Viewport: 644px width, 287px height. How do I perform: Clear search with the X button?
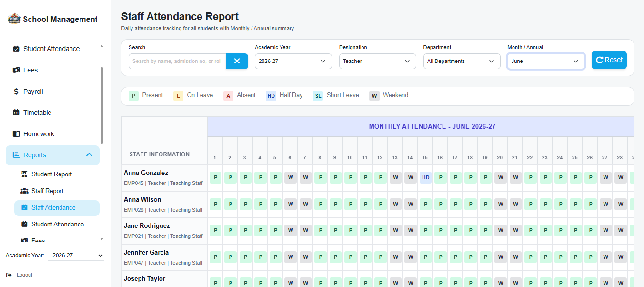[237, 61]
